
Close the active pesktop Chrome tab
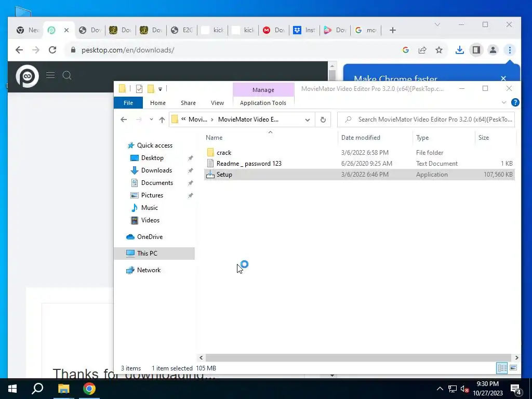point(66,30)
